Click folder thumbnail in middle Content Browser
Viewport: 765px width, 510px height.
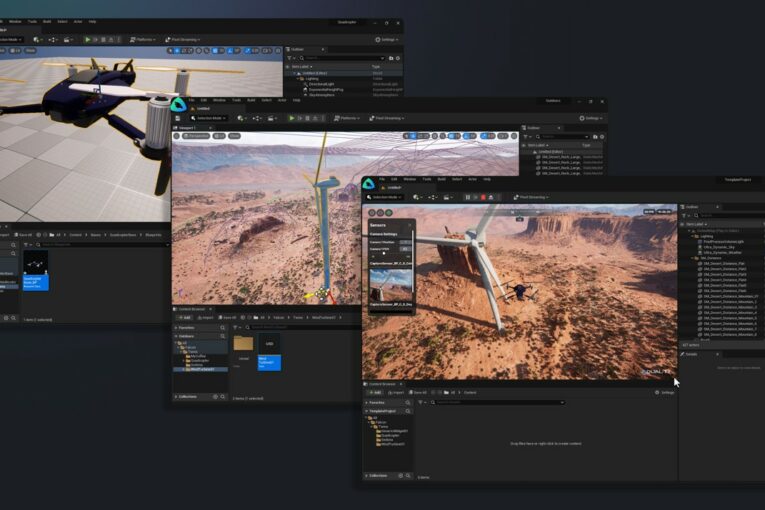(x=243, y=346)
